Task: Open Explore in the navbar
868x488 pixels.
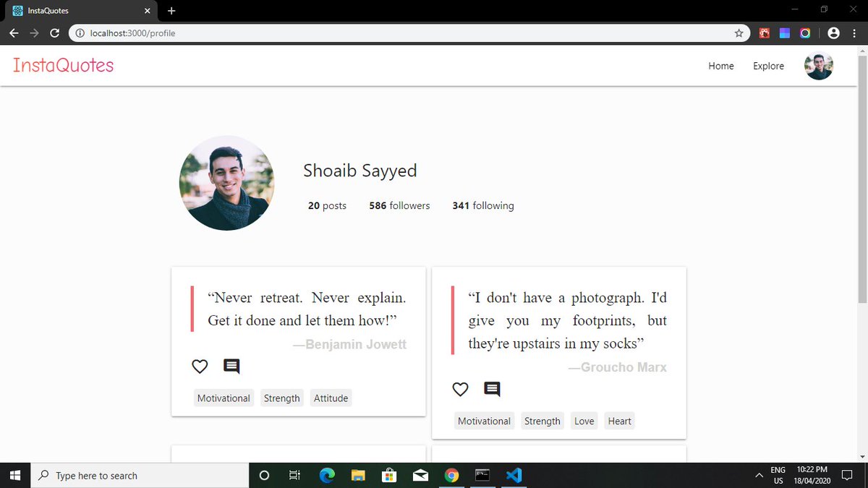Action: pos(768,66)
